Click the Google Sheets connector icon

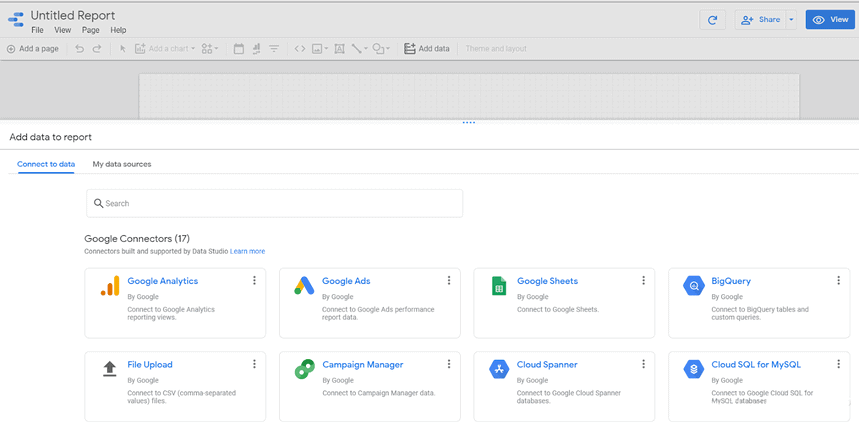498,287
